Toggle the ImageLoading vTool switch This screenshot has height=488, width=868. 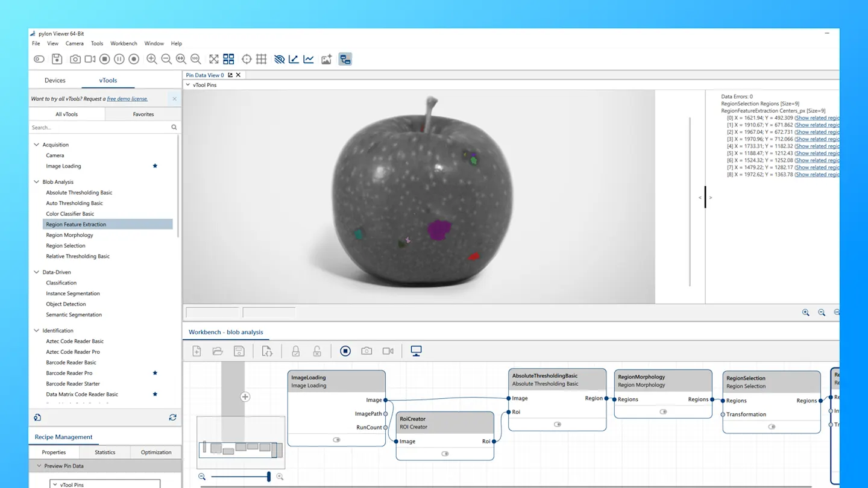click(x=336, y=440)
